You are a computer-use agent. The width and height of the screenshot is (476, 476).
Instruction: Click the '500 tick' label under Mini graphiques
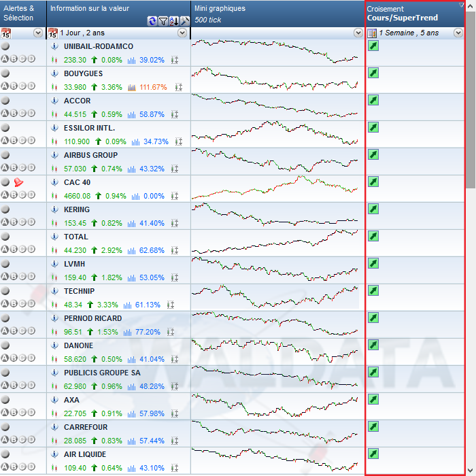(207, 20)
